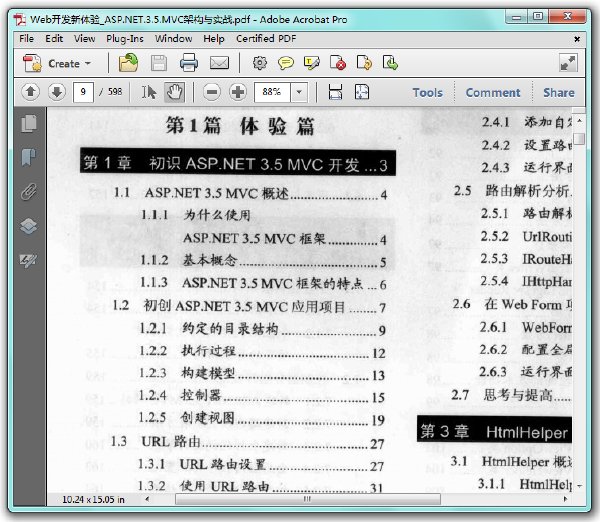
Task: Click horizontal scrollbar right arrow
Action: [x=565, y=499]
